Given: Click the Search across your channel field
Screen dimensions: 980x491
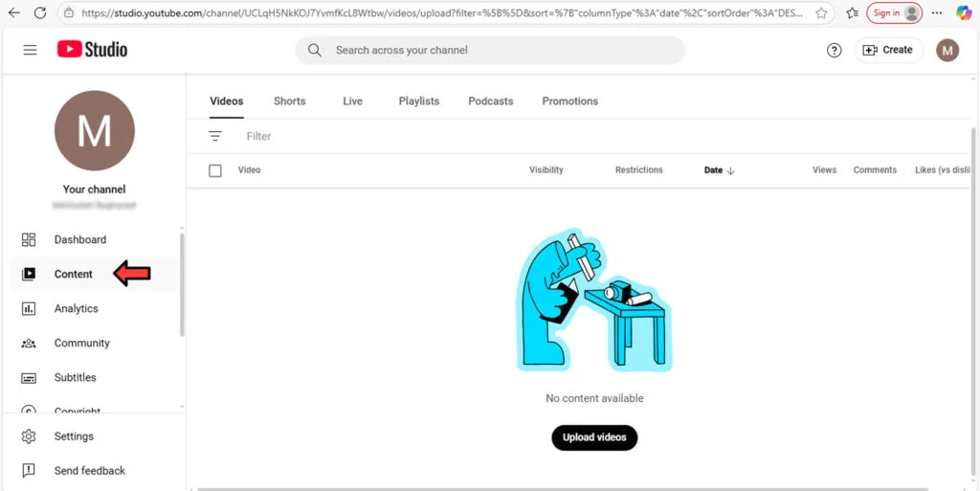Looking at the screenshot, I should click(498, 50).
